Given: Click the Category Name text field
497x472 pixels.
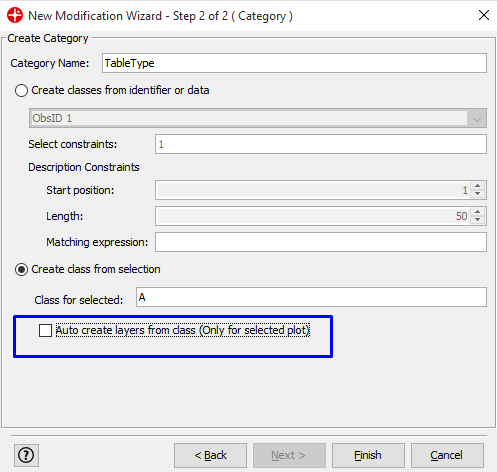Looking at the screenshot, I should pyautogui.click(x=294, y=63).
